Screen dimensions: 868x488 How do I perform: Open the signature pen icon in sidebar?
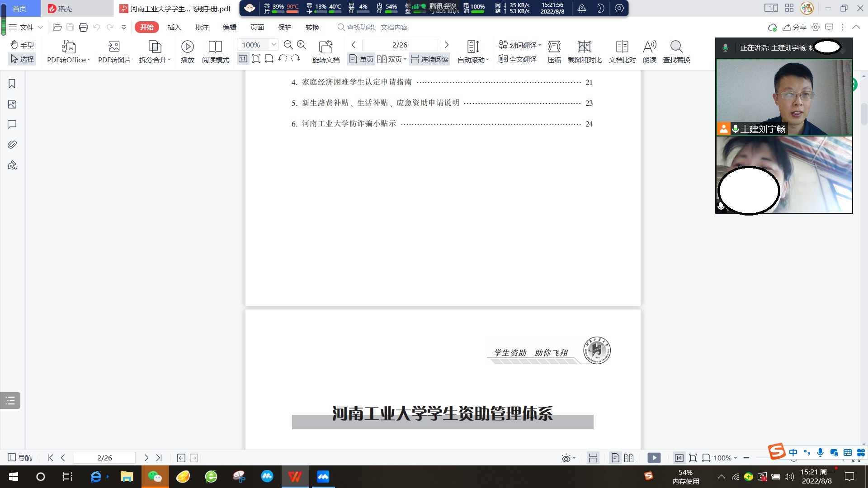[12, 165]
